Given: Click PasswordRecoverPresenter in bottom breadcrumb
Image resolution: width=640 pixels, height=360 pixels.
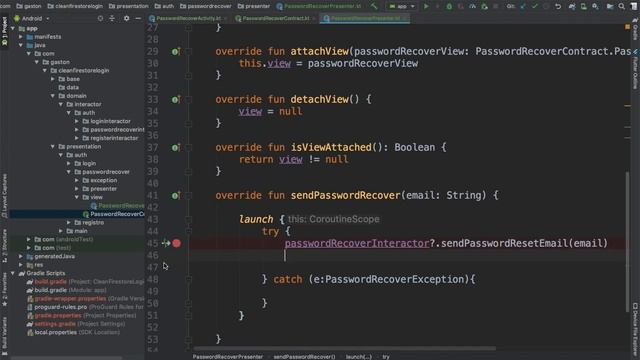Looking at the screenshot, I should [228, 357].
